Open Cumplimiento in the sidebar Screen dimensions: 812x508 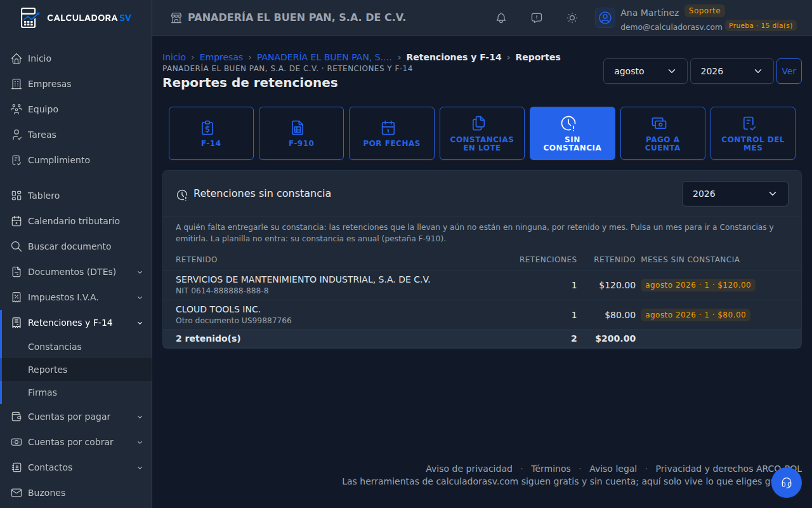(75, 160)
